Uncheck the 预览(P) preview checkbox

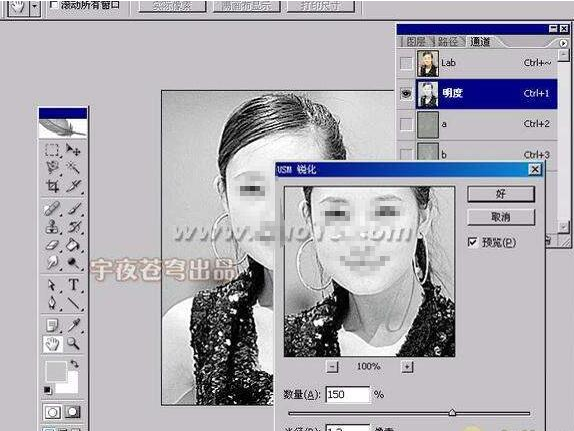(x=473, y=242)
